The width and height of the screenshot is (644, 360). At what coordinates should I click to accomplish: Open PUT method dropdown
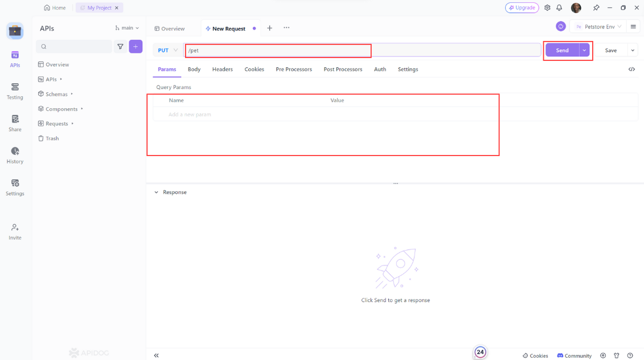click(167, 50)
